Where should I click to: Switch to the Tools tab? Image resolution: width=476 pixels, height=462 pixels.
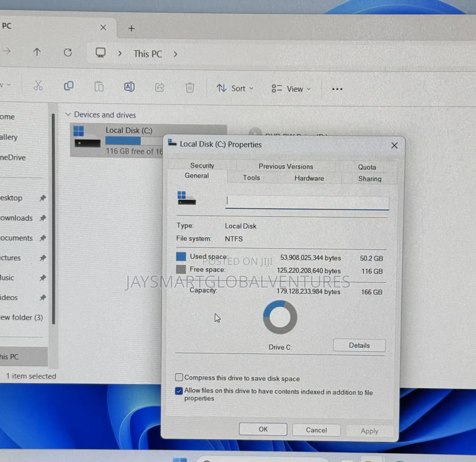coord(251,178)
